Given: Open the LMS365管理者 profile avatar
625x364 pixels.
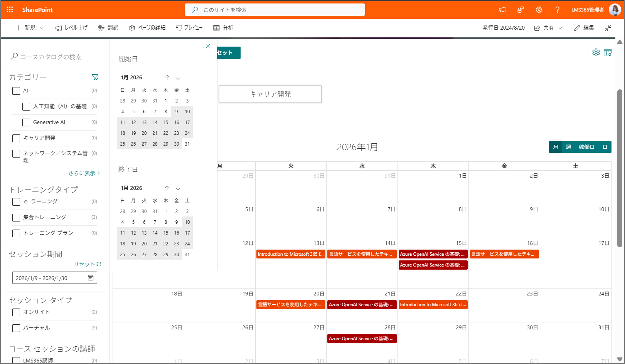Looking at the screenshot, I should 615,10.
